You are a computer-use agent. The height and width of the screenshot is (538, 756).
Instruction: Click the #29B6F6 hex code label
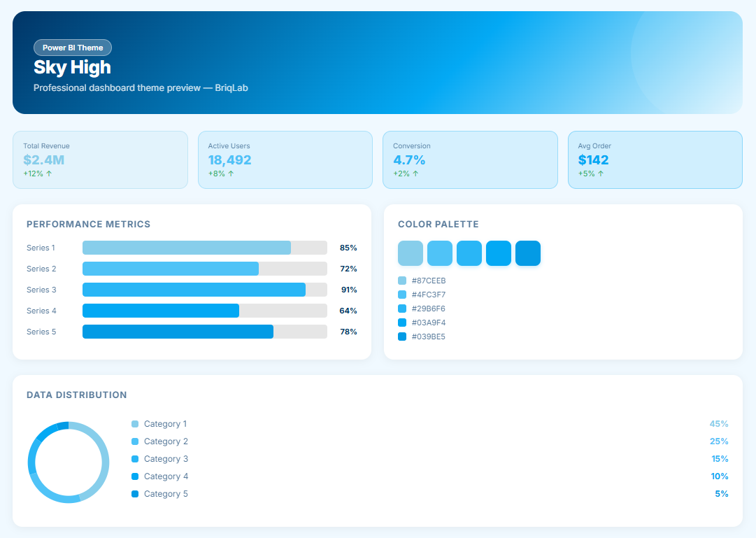pos(429,309)
